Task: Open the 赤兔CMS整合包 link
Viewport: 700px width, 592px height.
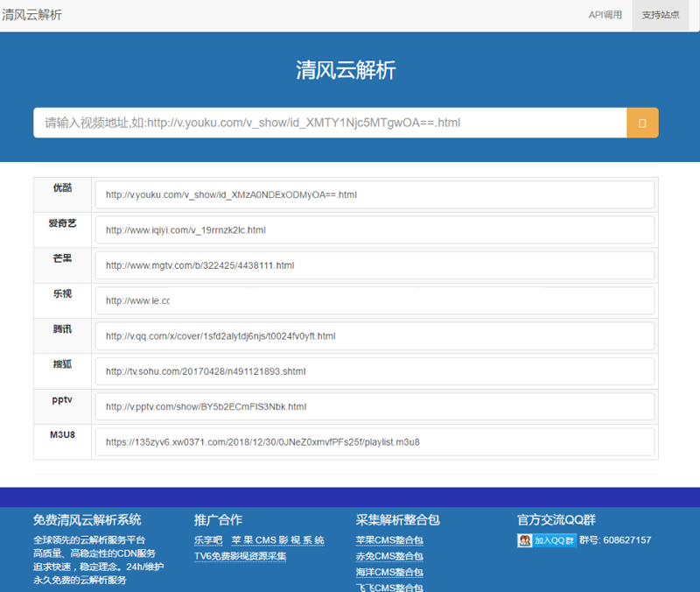Action: [x=389, y=556]
